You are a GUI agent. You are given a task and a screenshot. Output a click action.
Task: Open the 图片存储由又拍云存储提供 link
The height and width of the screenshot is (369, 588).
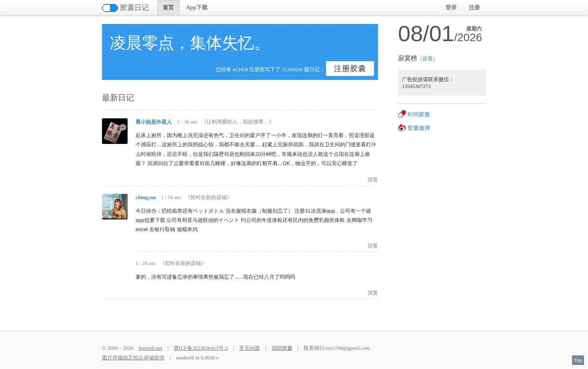133,358
